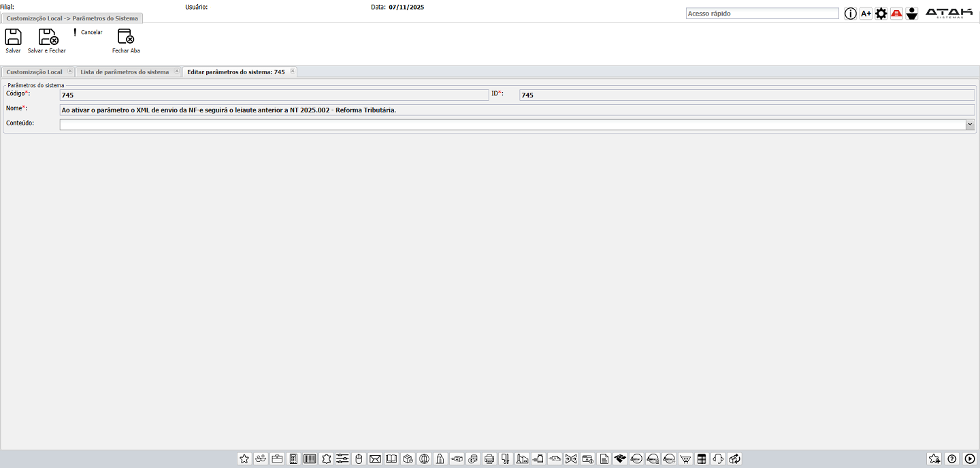Screen dimensions: 980x468
Task: Click the document page icon in bottom toolbar
Action: tap(604, 459)
